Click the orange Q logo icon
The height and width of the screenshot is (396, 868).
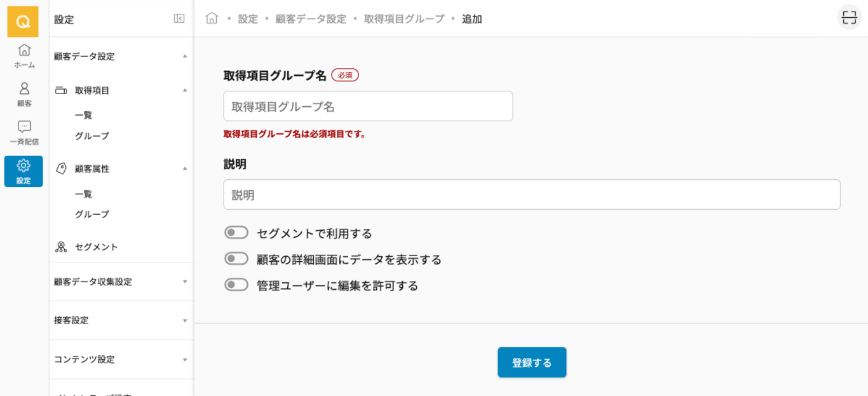[23, 22]
